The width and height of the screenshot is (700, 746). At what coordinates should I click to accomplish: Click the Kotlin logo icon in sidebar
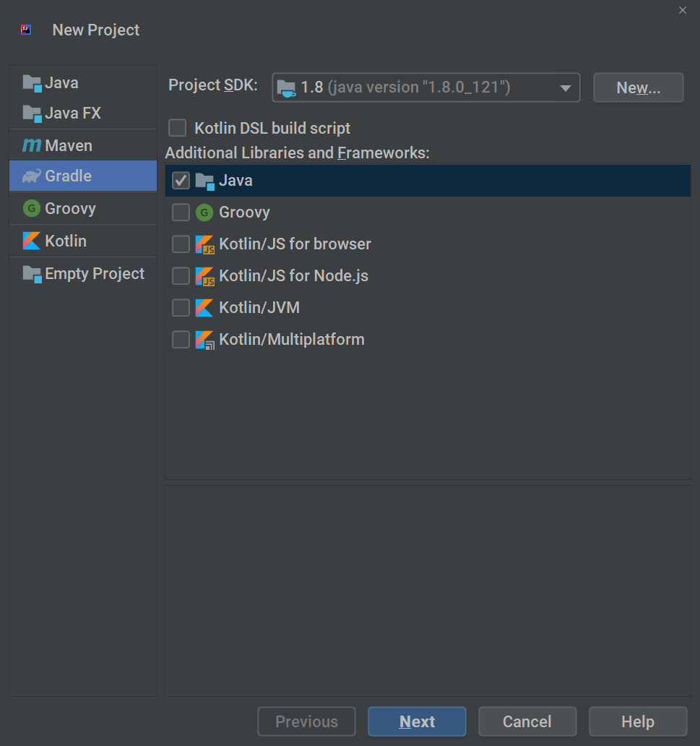point(32,241)
